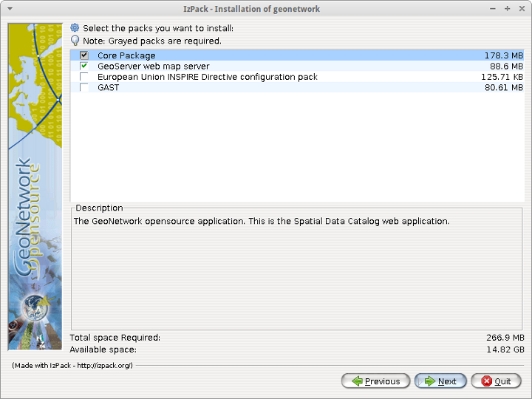This screenshot has width=532, height=399.
Task: Toggle the grayed Core Package checkbox
Action: pos(84,55)
